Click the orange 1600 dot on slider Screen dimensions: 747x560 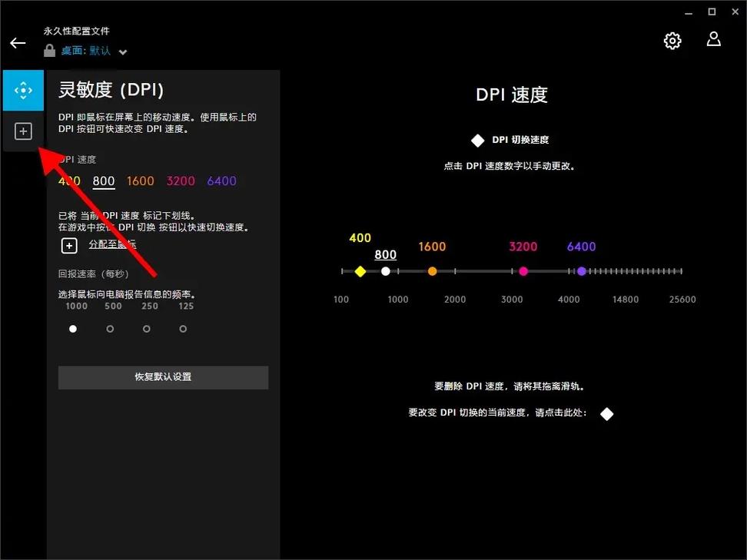[x=432, y=271]
